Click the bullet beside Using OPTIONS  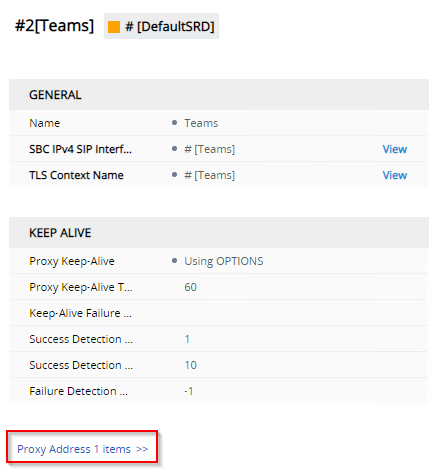coord(174,261)
